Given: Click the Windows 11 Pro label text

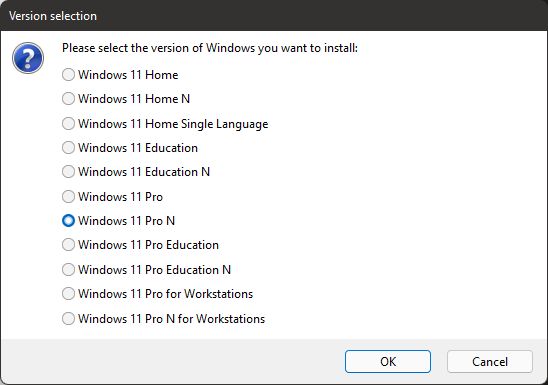Looking at the screenshot, I should pyautogui.click(x=120, y=197).
